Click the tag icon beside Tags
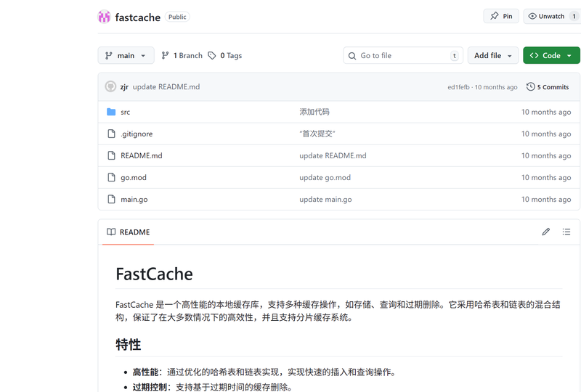 tap(212, 55)
